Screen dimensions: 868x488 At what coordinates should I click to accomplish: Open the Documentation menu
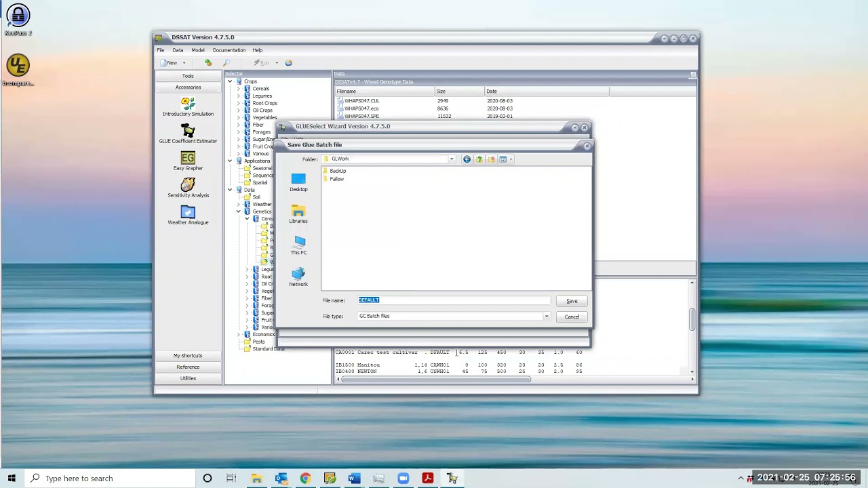[229, 50]
